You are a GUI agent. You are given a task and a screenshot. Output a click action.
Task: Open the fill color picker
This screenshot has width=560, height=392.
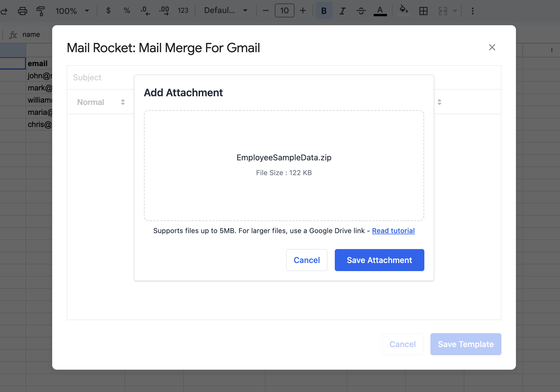click(x=404, y=10)
